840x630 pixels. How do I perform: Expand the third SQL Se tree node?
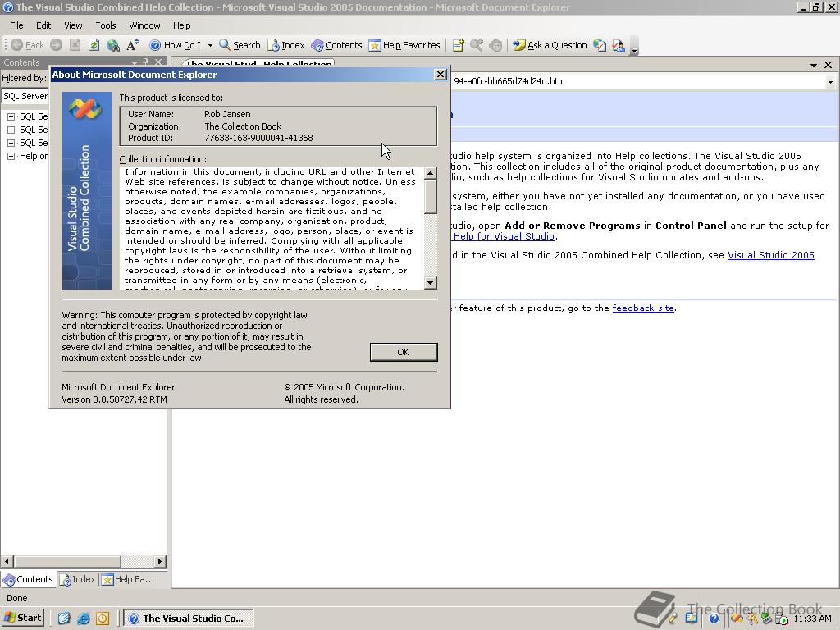[x=11, y=143]
